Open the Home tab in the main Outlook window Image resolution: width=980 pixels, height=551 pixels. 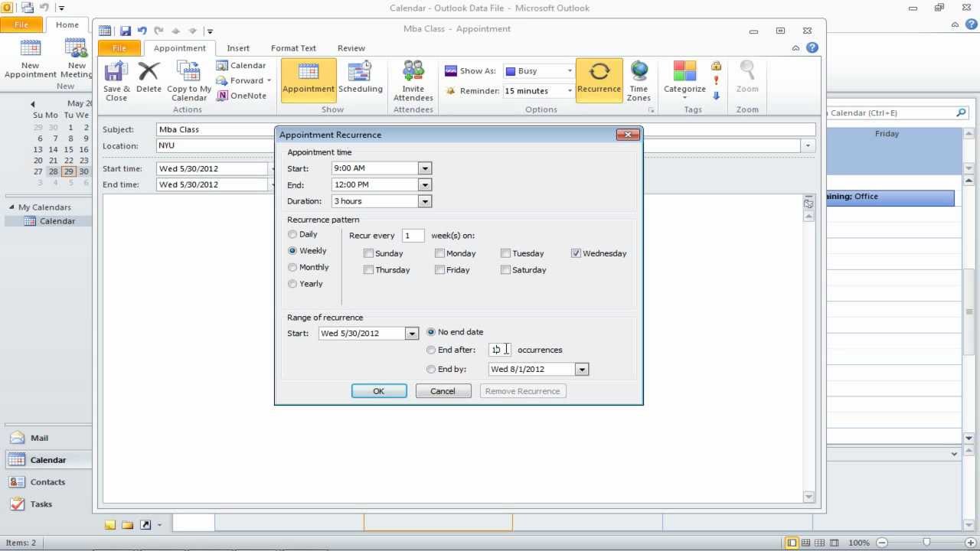tap(67, 24)
